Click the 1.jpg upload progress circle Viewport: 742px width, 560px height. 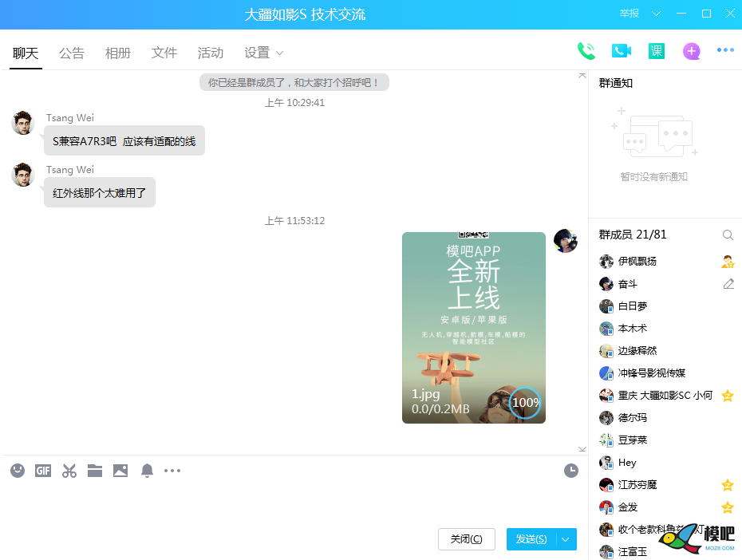[525, 403]
